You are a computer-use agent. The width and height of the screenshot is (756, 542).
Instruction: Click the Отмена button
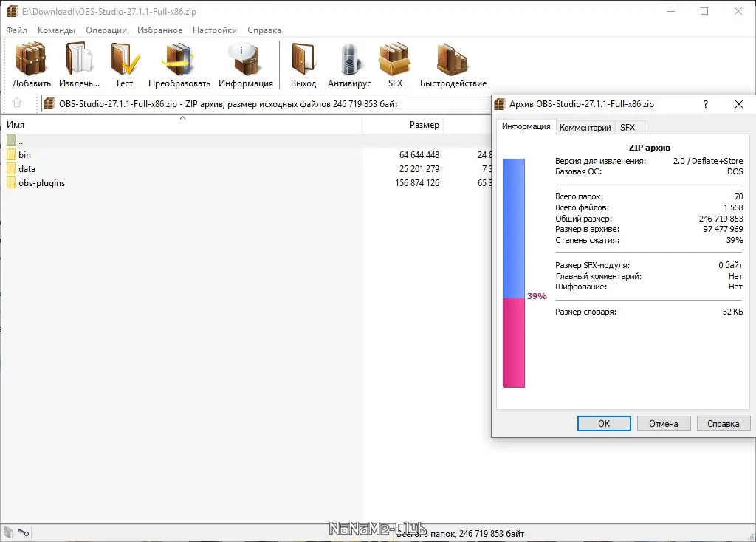tap(664, 423)
